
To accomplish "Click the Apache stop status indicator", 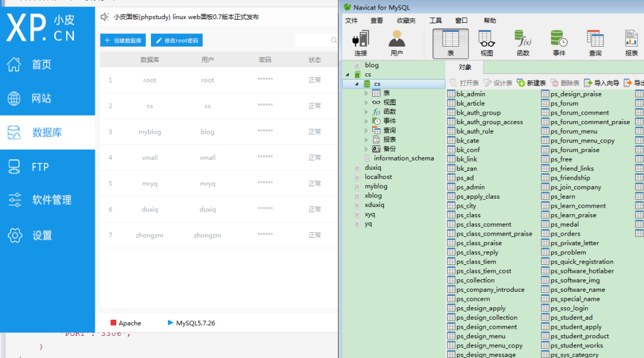I will [113, 323].
